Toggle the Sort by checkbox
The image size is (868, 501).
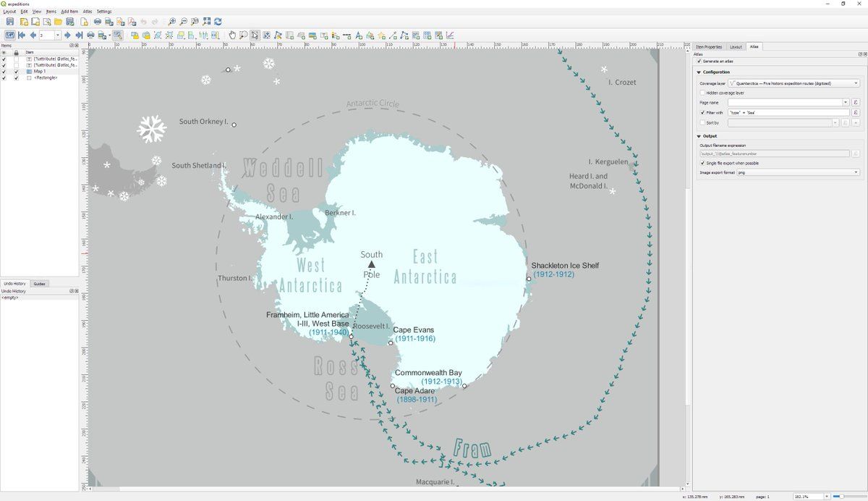tap(702, 123)
